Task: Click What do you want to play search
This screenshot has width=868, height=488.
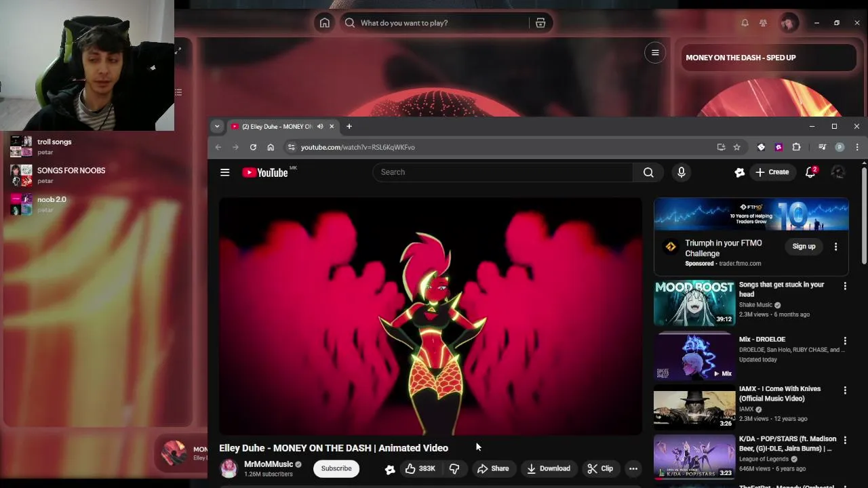Action: pos(434,23)
